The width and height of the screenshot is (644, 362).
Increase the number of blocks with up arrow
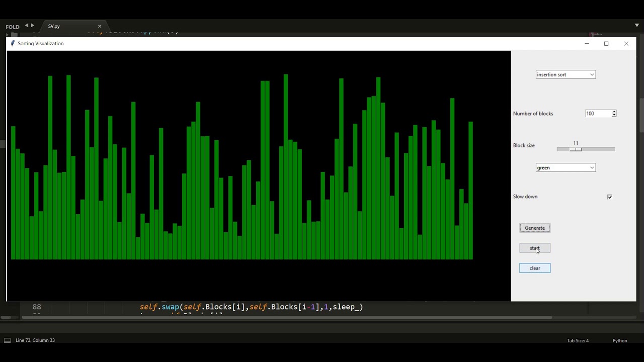[614, 112]
